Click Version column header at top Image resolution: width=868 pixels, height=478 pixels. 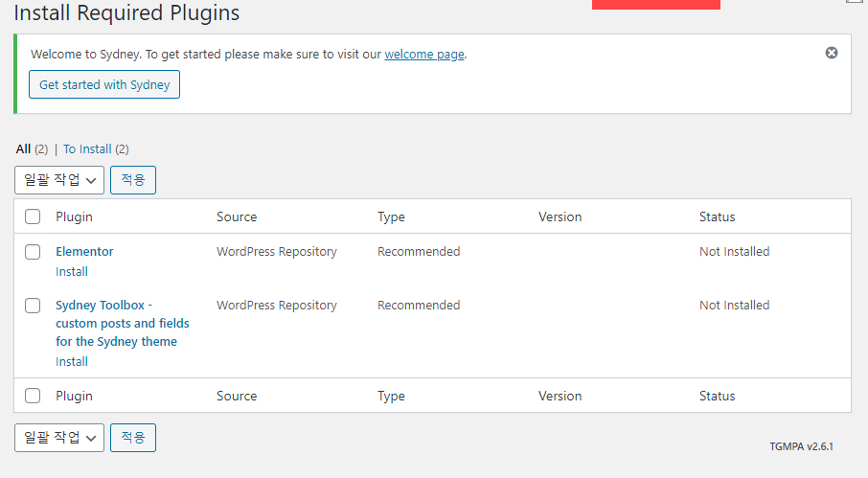(x=560, y=216)
